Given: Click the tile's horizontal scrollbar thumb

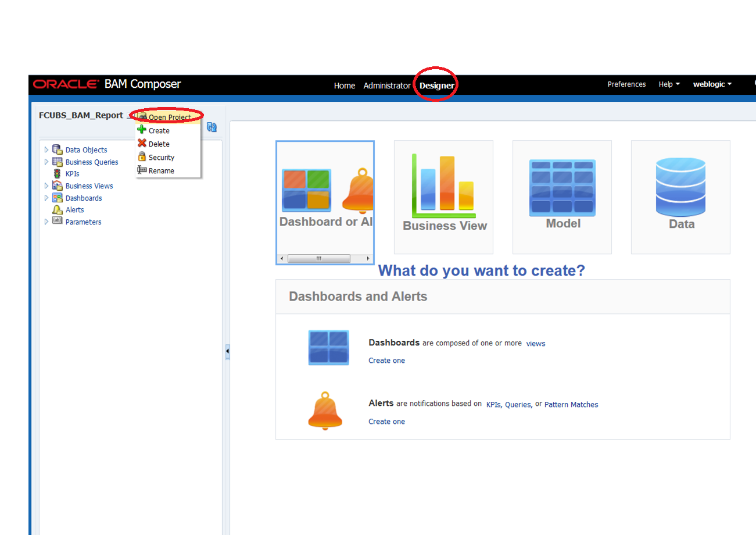Looking at the screenshot, I should tap(318, 258).
